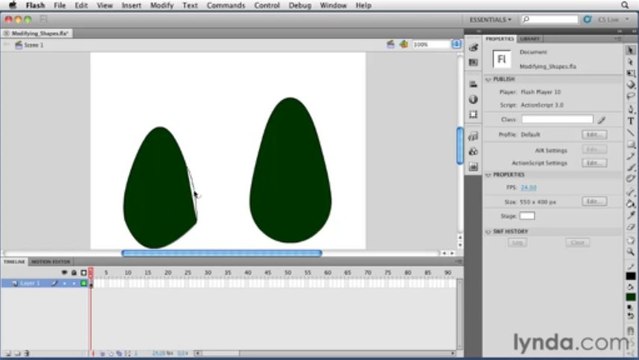Select the Eraser tool
This screenshot has width=639, height=360.
pos(631,227)
